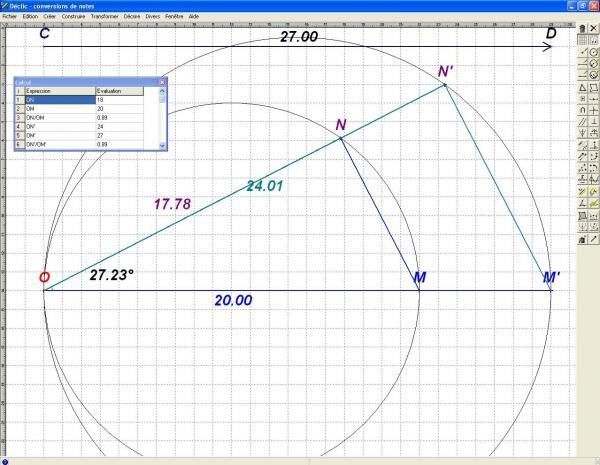Click the 17.78 length label
Viewport: 600px width, 465px height.
[172, 204]
